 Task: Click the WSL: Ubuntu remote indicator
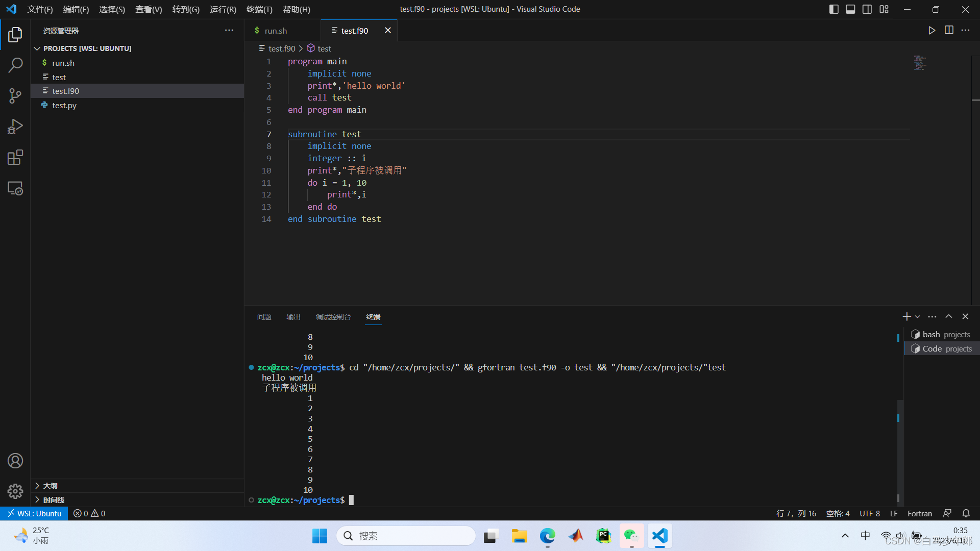tap(34, 513)
